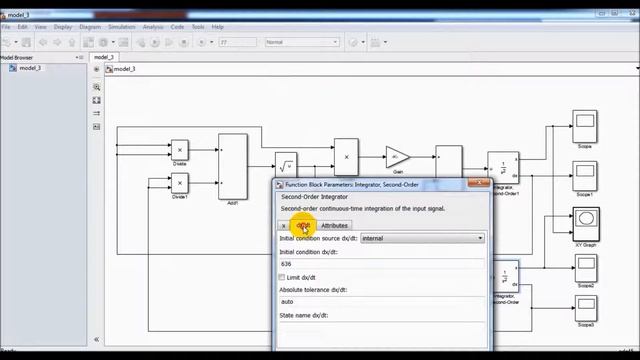
Task: Click the Model Advisor checkmark icon
Action: (353, 42)
